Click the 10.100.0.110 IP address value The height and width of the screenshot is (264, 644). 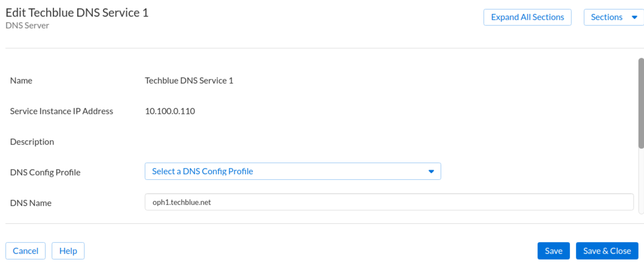[170, 111]
